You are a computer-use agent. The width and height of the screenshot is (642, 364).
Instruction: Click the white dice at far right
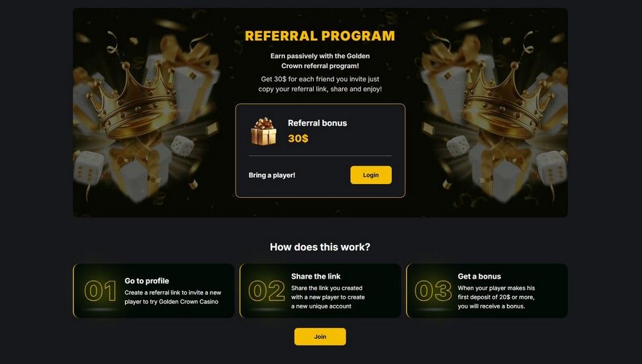pyautogui.click(x=552, y=167)
